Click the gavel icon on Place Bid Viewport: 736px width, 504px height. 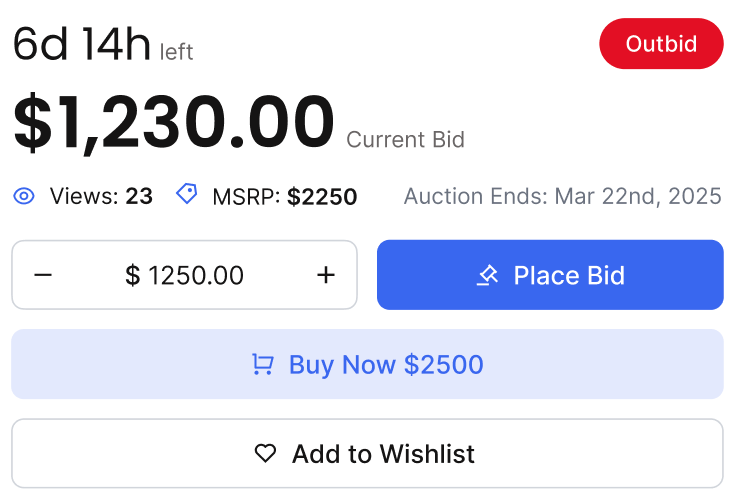coord(488,275)
